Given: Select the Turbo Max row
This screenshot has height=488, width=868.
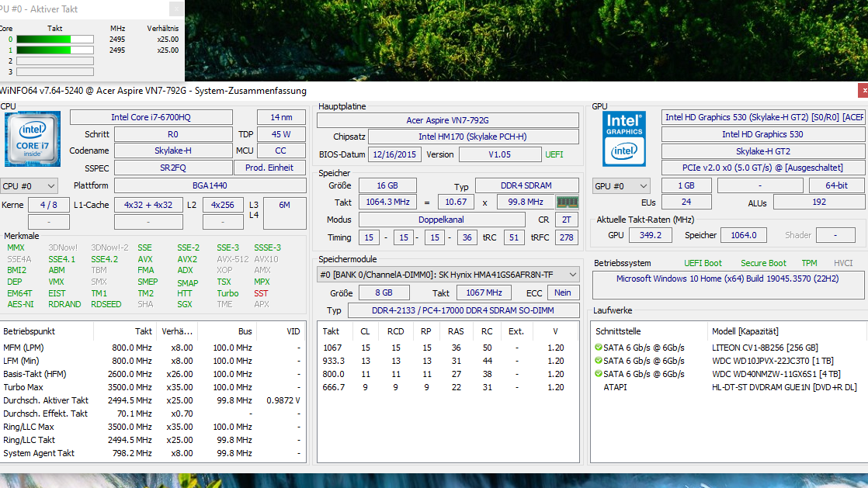Looking at the screenshot, I should click(152, 387).
